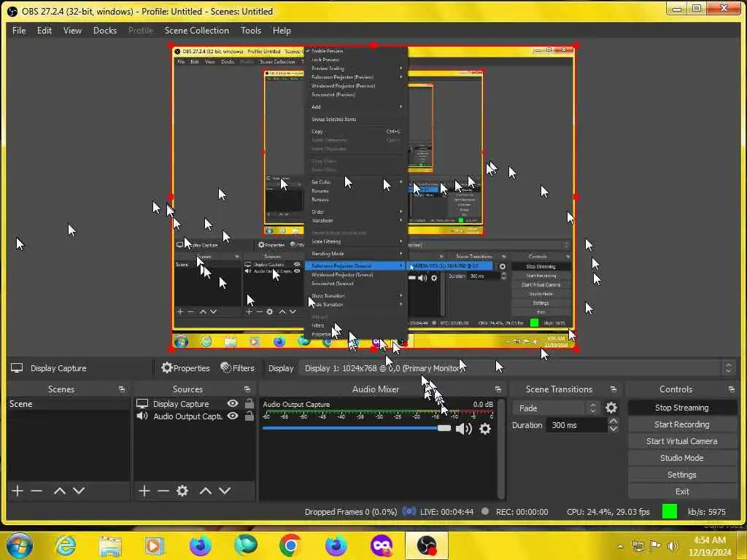Viewport: 747px width, 560px height.
Task: Open the View menu
Action: pos(72,31)
